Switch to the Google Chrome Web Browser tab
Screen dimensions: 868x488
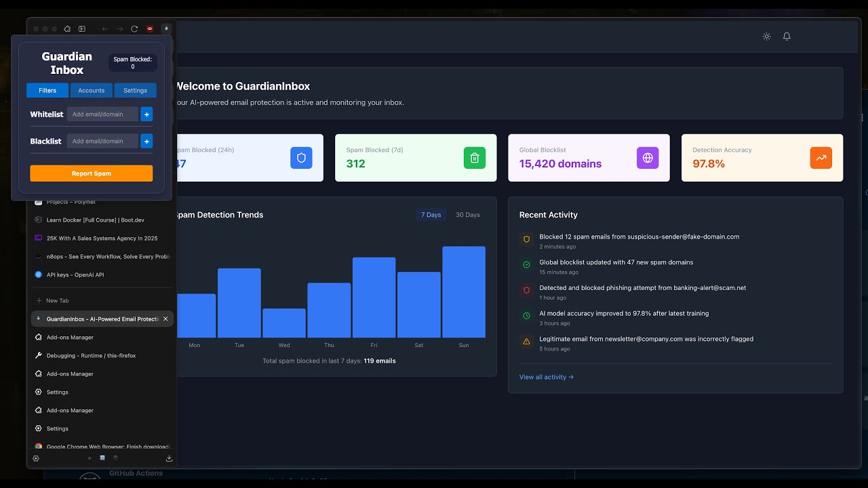(102, 447)
